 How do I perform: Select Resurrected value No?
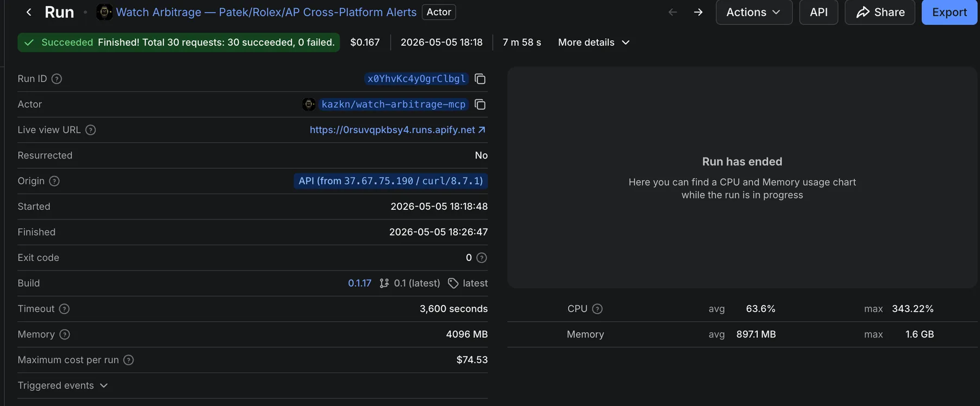click(481, 155)
